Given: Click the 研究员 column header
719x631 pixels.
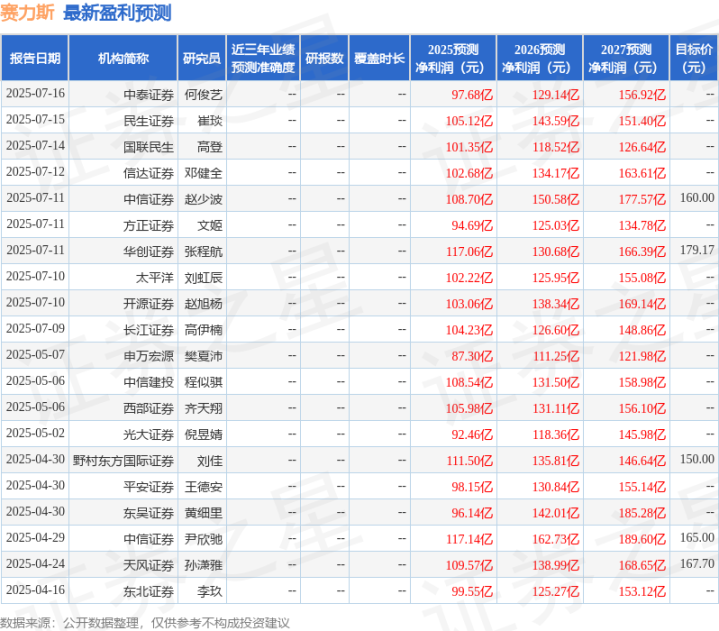Looking at the screenshot, I should 202,58.
